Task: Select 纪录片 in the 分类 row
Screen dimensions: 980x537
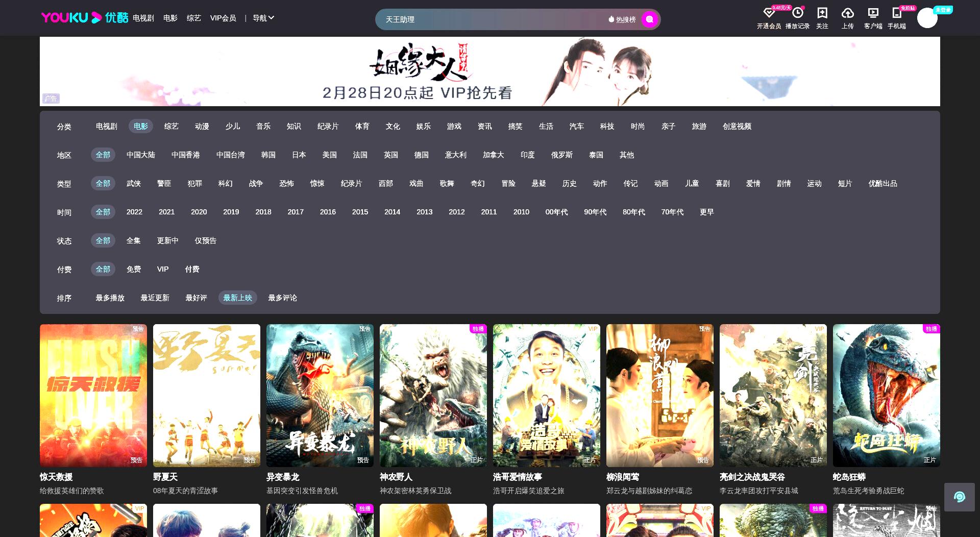Action: 328,126
